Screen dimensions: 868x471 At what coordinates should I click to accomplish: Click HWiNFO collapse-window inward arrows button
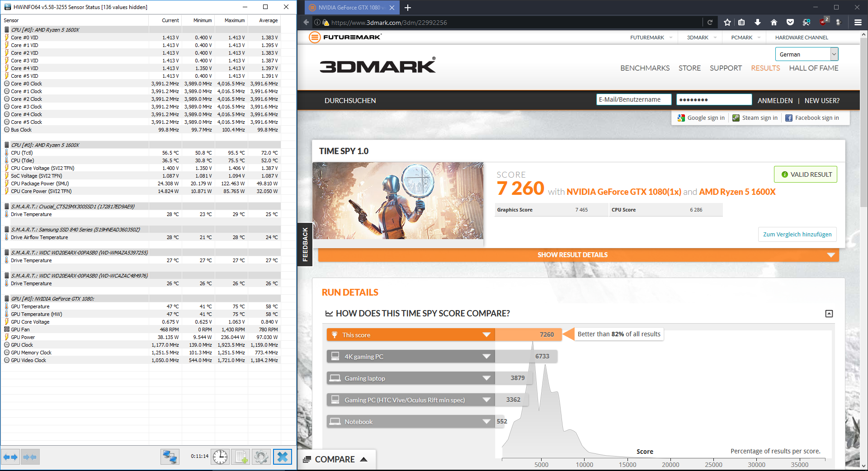coord(30,457)
